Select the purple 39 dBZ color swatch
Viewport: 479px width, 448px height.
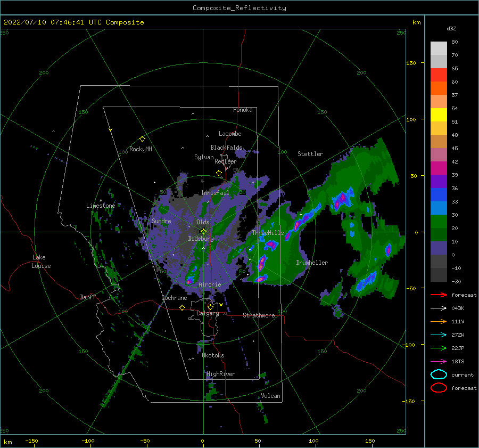[x=439, y=181]
